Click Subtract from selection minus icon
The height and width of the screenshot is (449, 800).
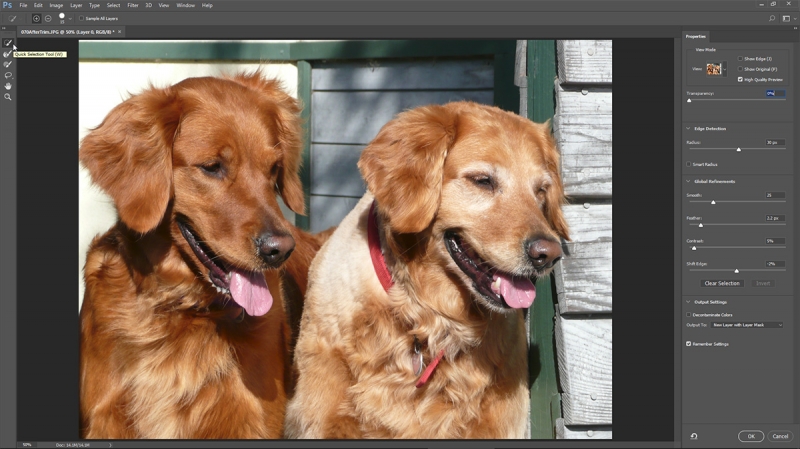click(x=48, y=18)
